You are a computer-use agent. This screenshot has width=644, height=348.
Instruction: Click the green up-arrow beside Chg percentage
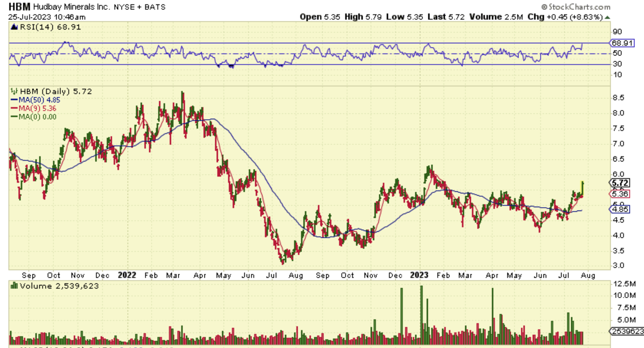click(x=607, y=17)
